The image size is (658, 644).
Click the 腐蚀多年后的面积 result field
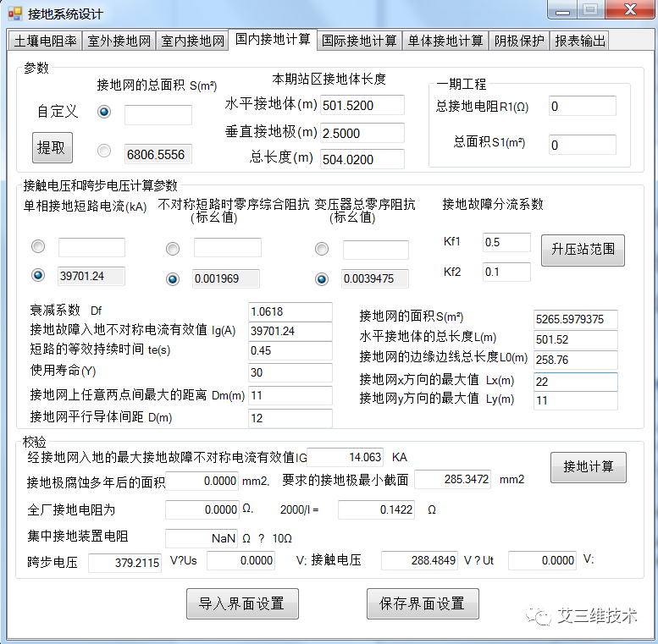tap(202, 481)
